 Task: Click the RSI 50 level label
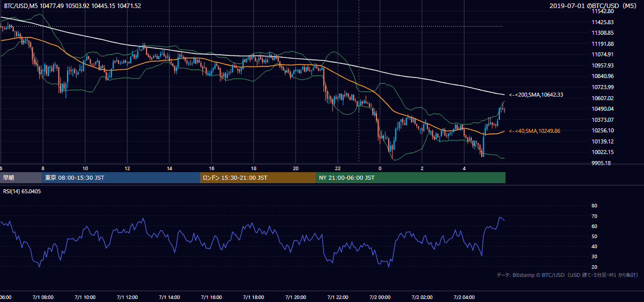coord(594,236)
